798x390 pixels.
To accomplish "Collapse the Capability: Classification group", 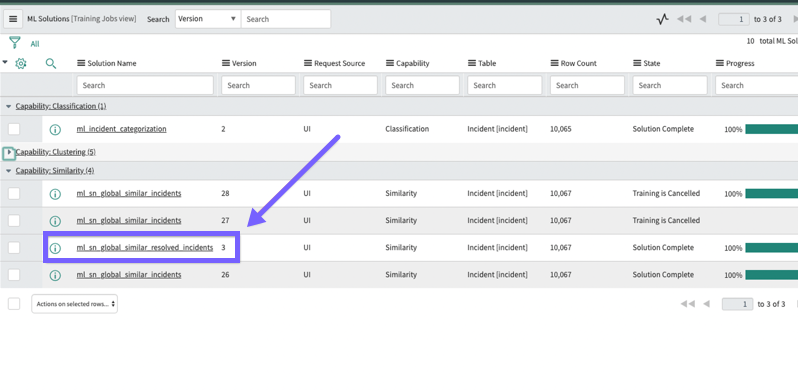I will (x=9, y=106).
